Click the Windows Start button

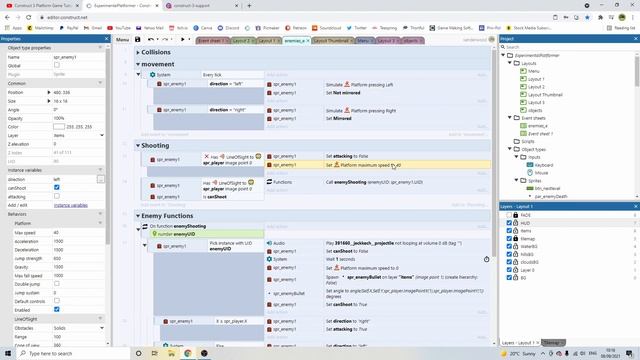tap(8, 353)
